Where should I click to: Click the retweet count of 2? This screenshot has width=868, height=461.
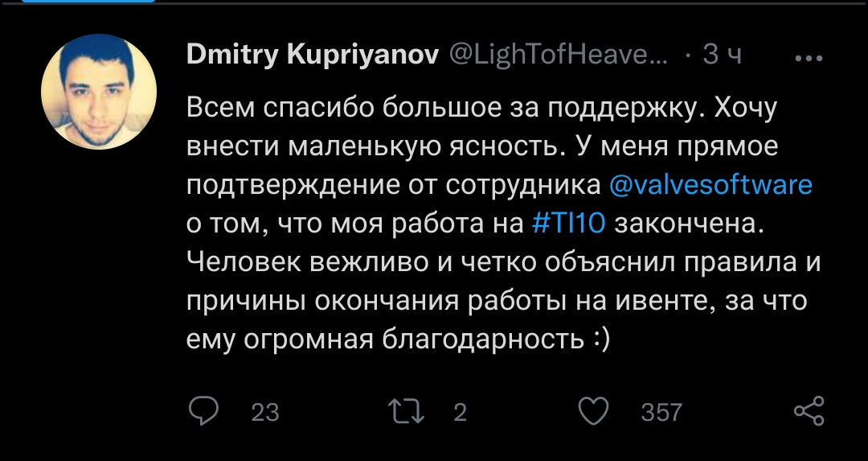460,412
